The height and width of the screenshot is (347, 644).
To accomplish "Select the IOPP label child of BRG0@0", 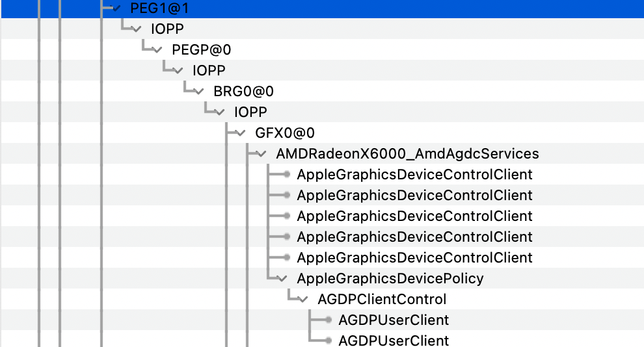I will [250, 112].
